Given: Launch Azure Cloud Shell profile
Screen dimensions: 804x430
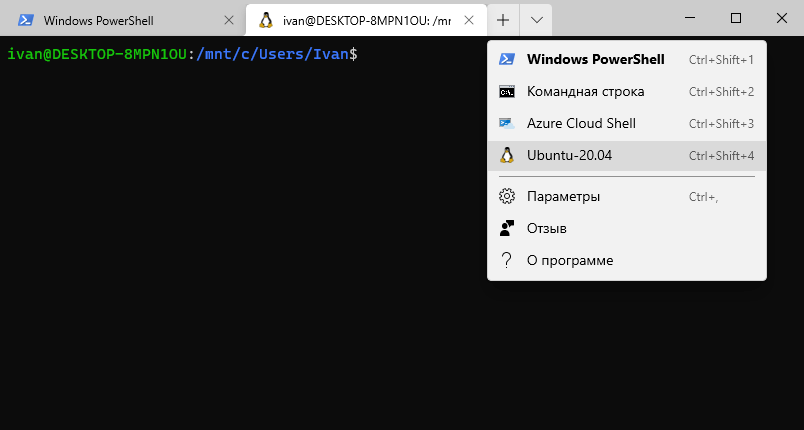Looking at the screenshot, I should pyautogui.click(x=627, y=124).
